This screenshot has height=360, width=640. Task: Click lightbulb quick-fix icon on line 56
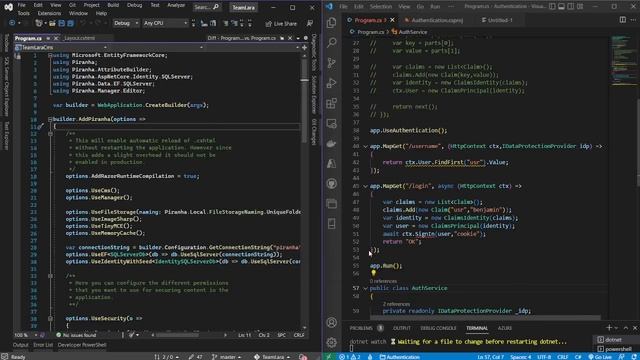[373, 273]
